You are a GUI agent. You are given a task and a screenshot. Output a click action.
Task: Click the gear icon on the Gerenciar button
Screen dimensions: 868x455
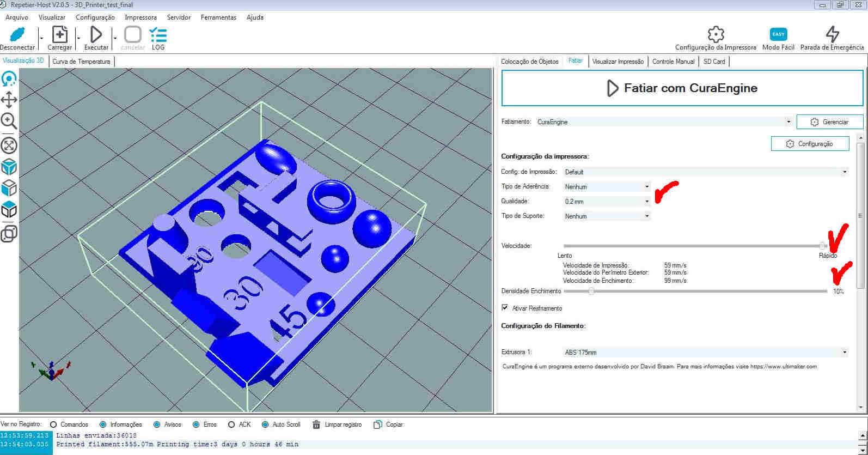pos(815,122)
